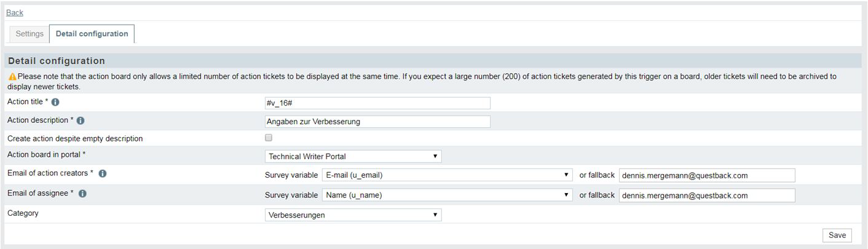Show info tooltip for Email of assignee
868x249 pixels.
[x=82, y=194]
